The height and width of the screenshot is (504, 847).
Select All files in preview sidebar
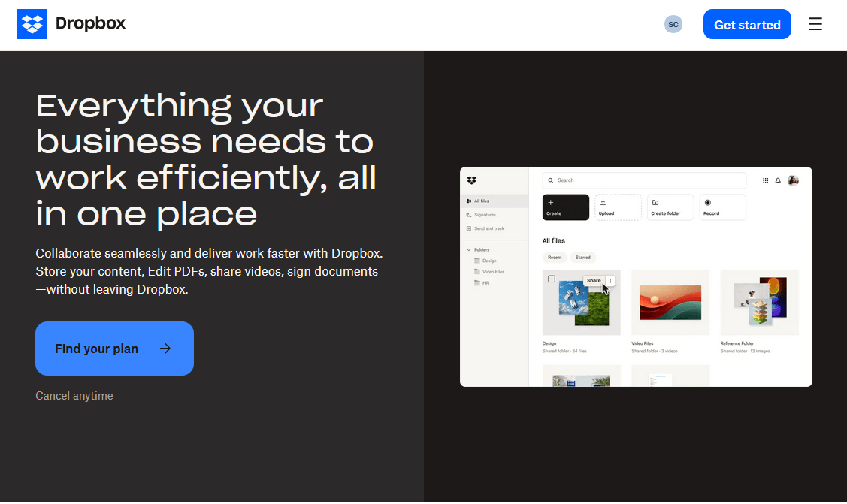click(x=494, y=201)
